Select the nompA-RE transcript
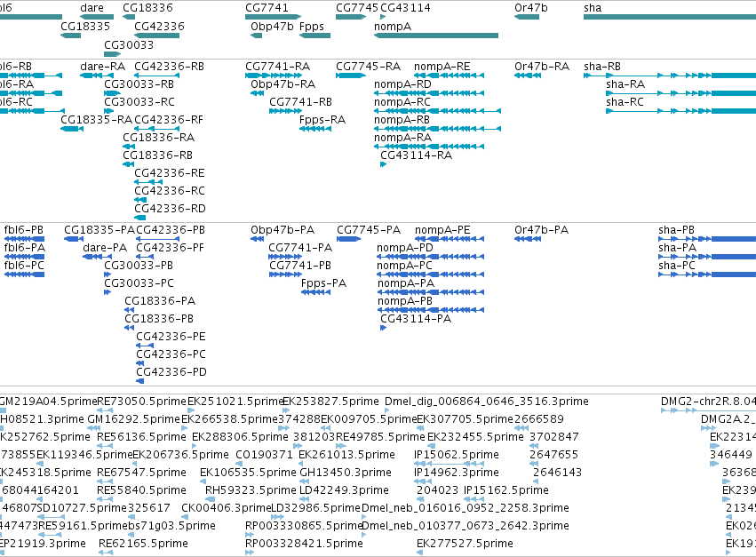756x557 pixels. (449, 76)
